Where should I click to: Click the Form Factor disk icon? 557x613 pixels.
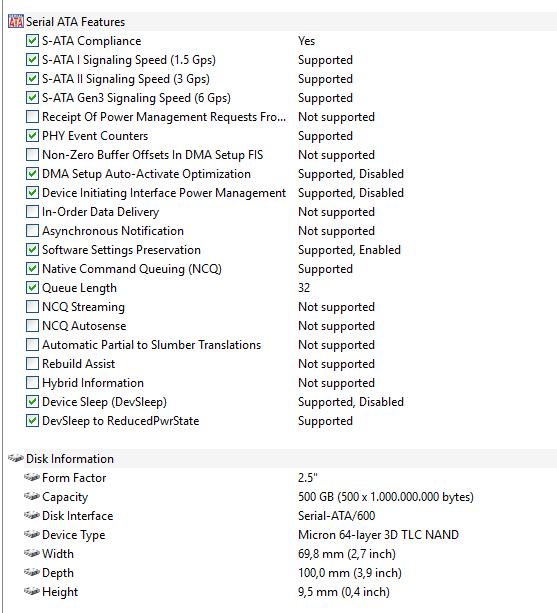[32, 477]
